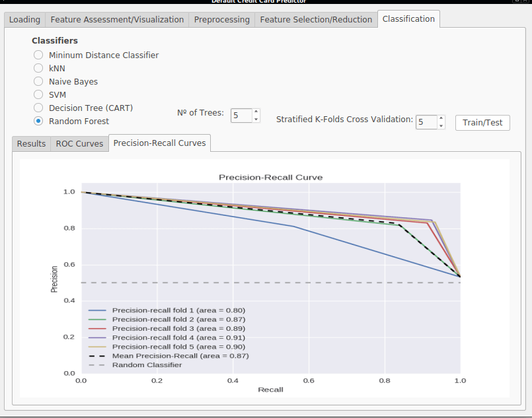Viewport: 532px width, 418px height.
Task: Switch to Feature Assessment/Visualization tab
Action: coord(117,20)
